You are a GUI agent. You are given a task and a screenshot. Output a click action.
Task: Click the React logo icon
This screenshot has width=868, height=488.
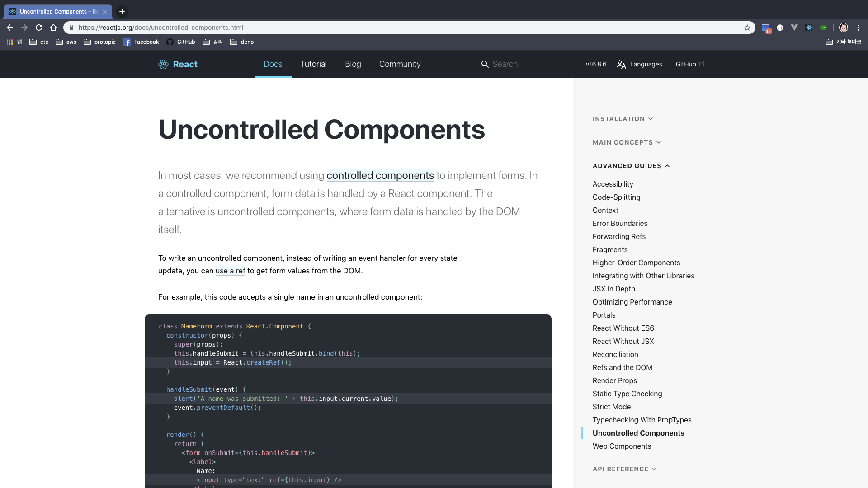tap(163, 64)
